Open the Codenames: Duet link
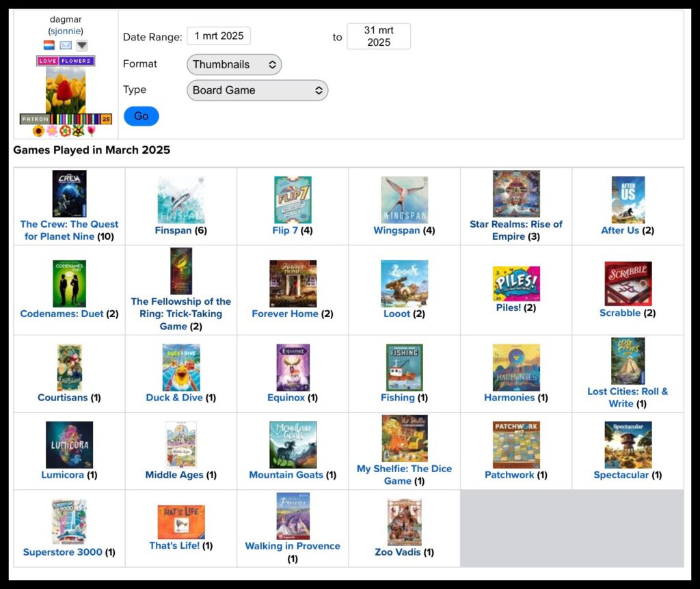Image resolution: width=700 pixels, height=589 pixels. (62, 314)
